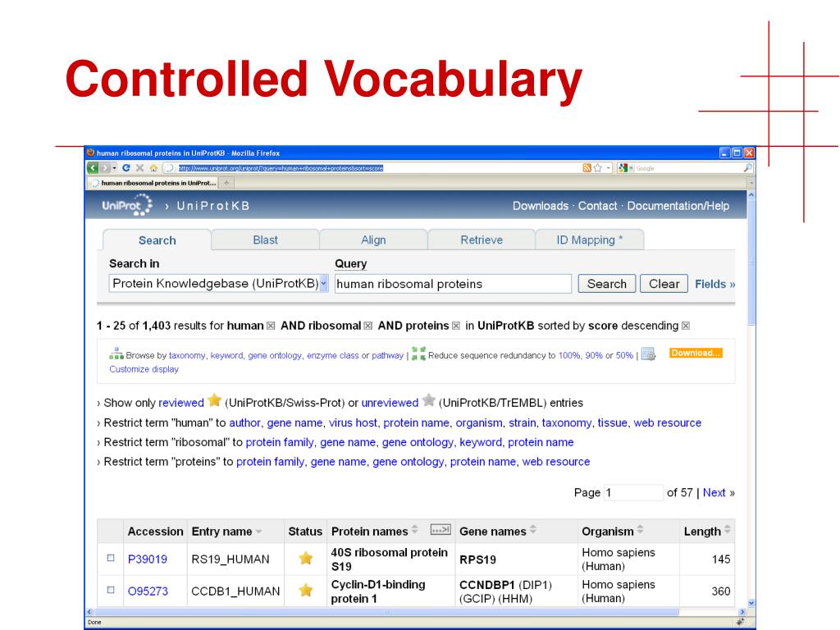840x630 pixels.
Task: Open accession P39019
Action: pos(148,559)
